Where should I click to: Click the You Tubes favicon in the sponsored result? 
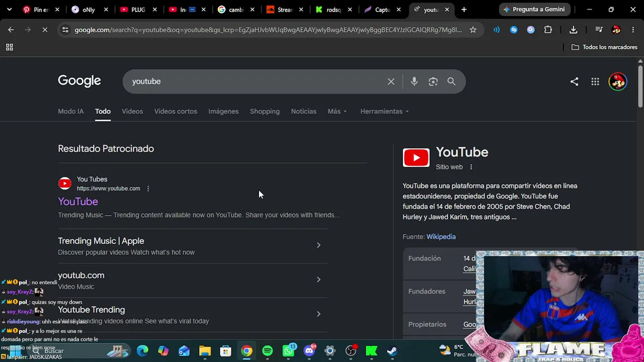click(65, 184)
